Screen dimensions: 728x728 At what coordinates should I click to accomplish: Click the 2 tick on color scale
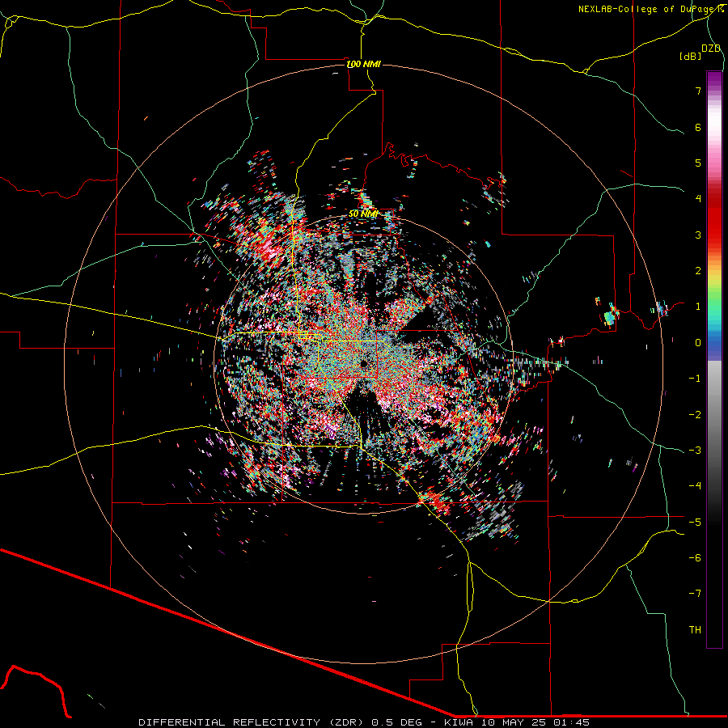(x=698, y=271)
